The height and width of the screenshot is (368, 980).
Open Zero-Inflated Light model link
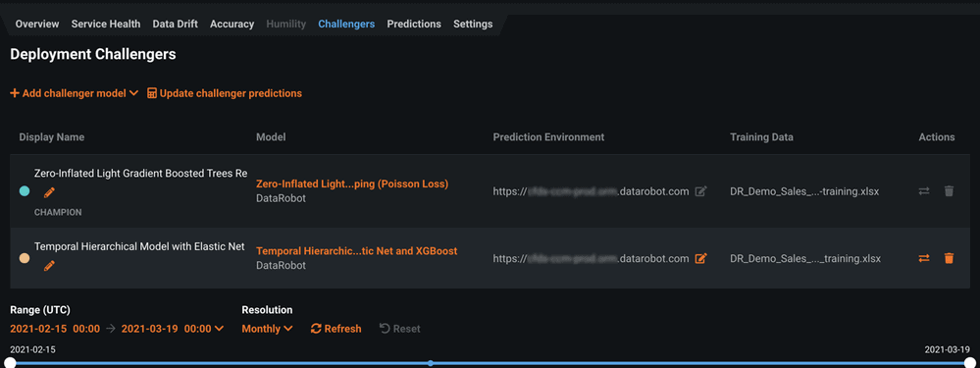(352, 184)
